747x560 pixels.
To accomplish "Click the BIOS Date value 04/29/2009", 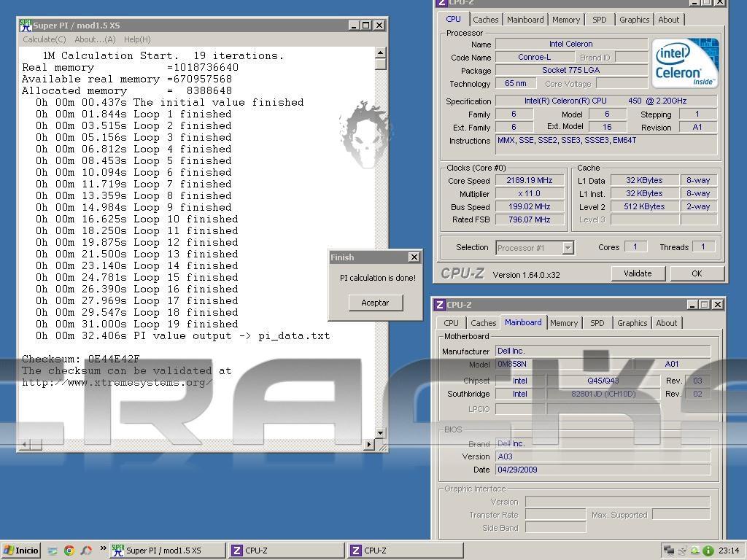I will 603,470.
